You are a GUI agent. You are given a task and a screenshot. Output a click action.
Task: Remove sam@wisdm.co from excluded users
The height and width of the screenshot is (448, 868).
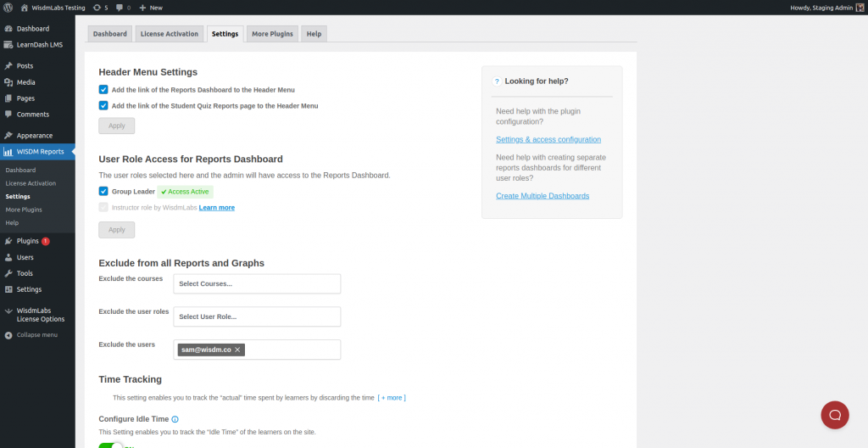(238, 350)
